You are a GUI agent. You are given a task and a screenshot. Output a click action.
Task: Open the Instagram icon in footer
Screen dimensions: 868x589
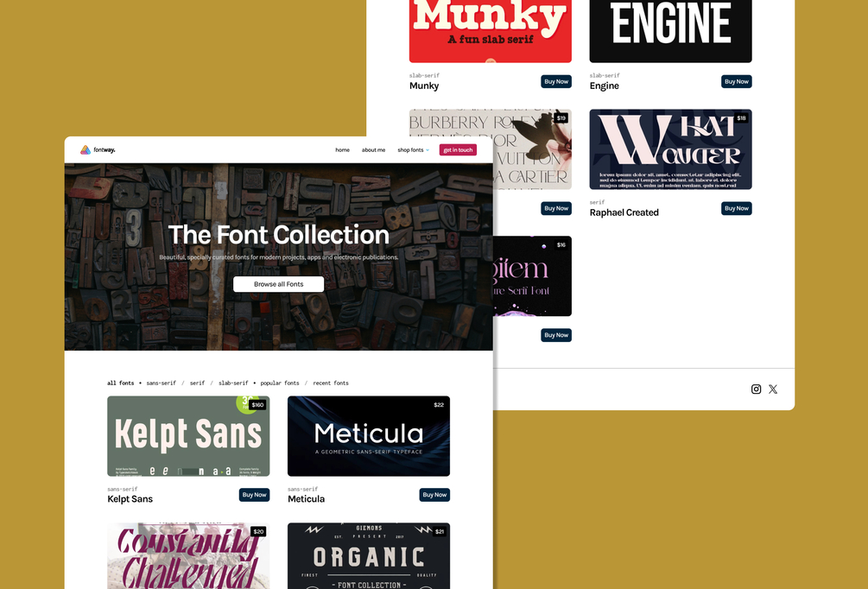point(757,389)
